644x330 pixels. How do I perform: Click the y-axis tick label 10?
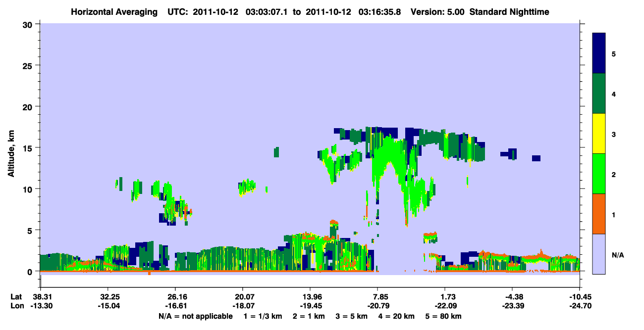click(28, 189)
